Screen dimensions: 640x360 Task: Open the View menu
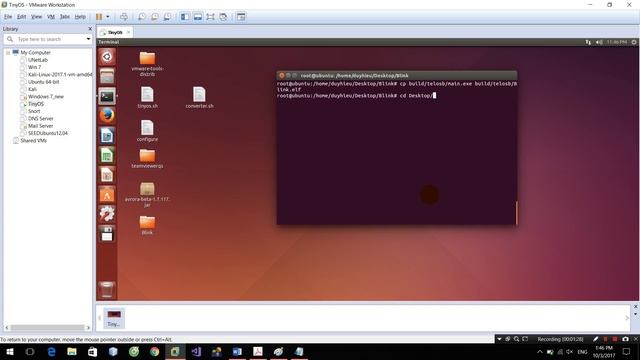click(36, 17)
